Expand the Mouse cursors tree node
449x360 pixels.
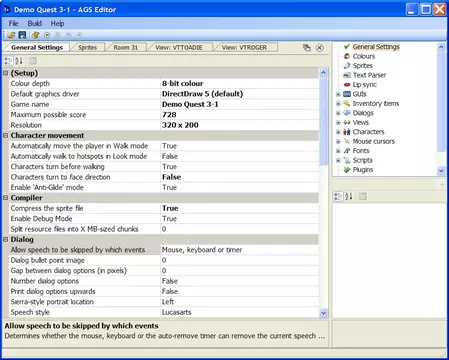pyautogui.click(x=338, y=142)
